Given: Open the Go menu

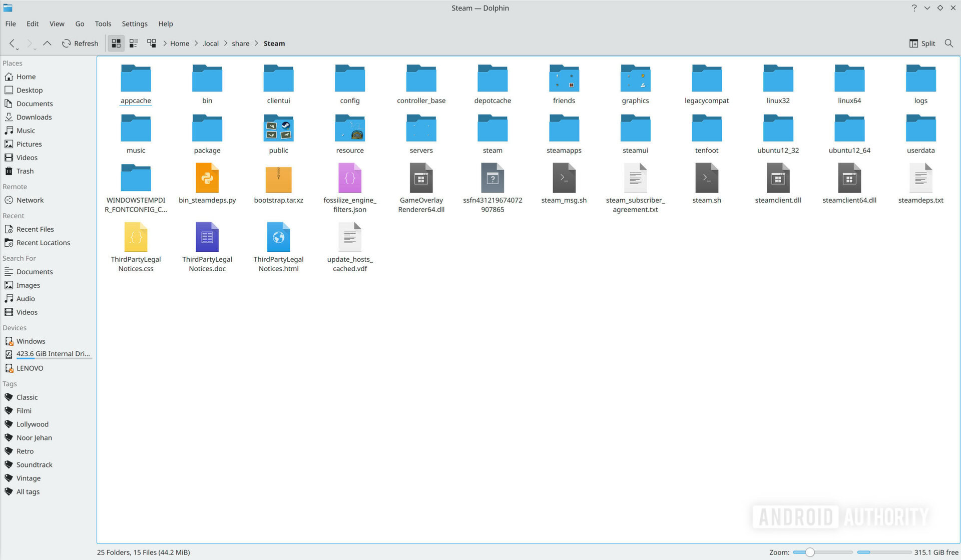Looking at the screenshot, I should click(x=80, y=24).
